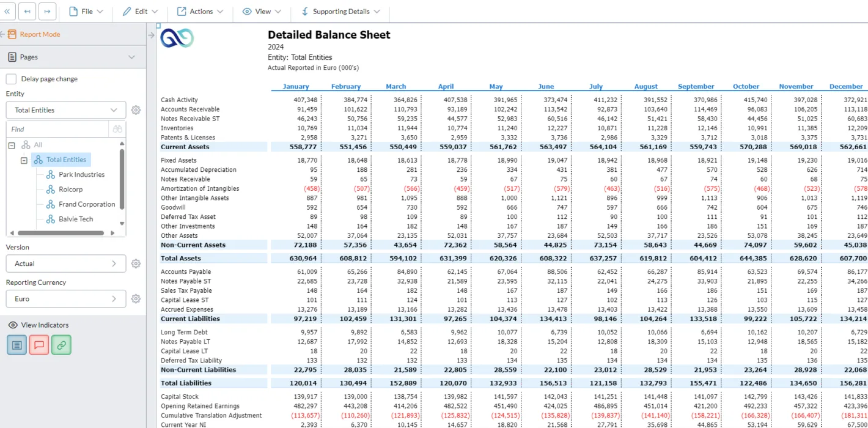Screen dimensions: 868x428
Task: Click the Current Assets subtotal row label
Action: 185,147
